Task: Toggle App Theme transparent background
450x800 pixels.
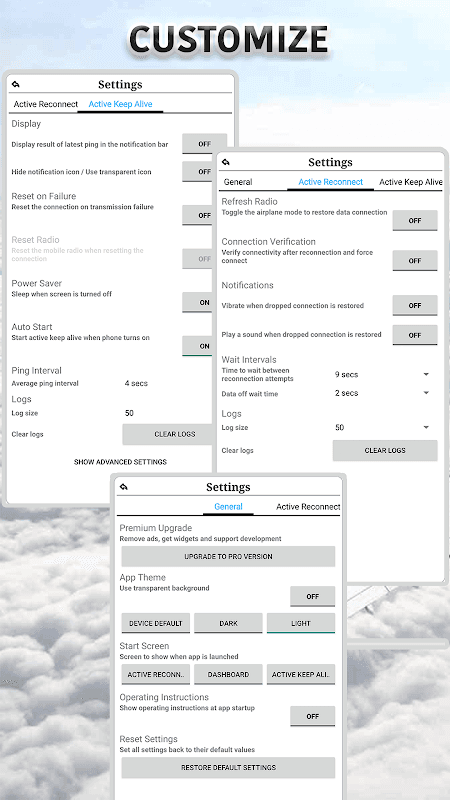Action: [313, 596]
